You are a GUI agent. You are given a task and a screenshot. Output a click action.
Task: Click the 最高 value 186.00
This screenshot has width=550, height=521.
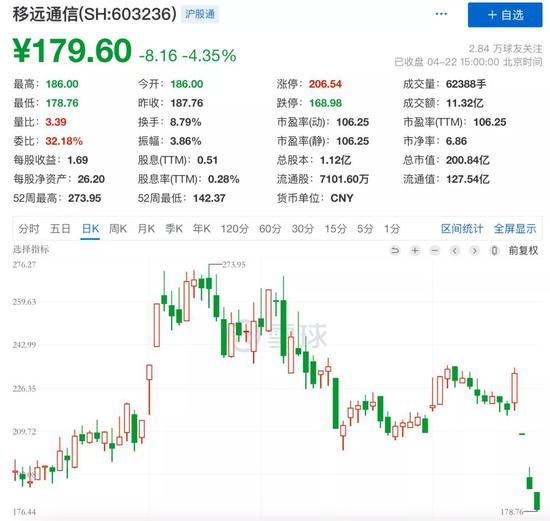62,84
